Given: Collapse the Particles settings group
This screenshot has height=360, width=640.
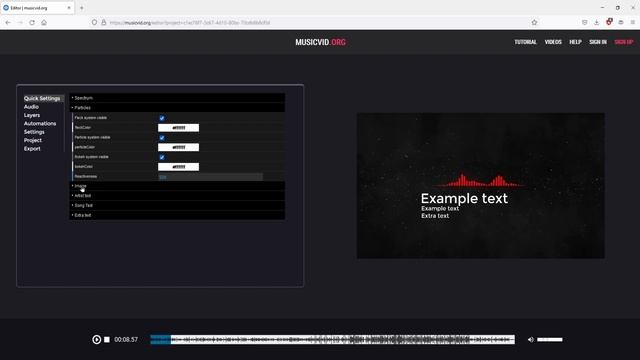Looking at the screenshot, I should 178,108.
